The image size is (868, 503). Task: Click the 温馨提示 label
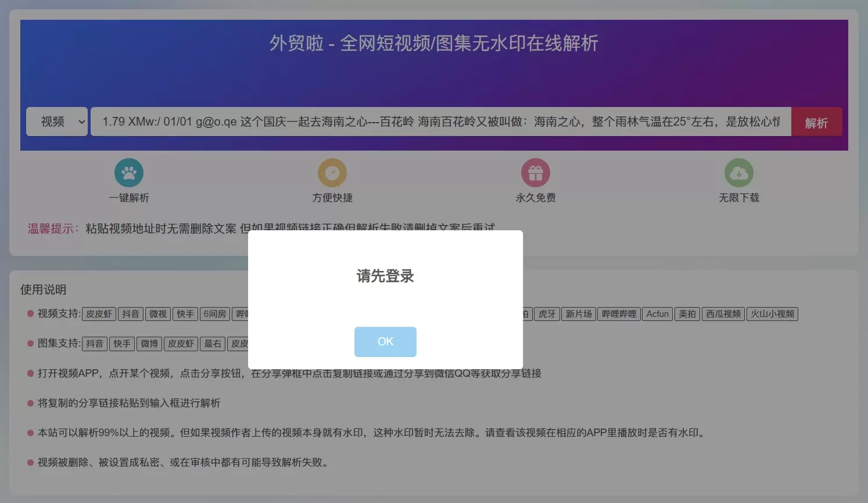pyautogui.click(x=53, y=229)
